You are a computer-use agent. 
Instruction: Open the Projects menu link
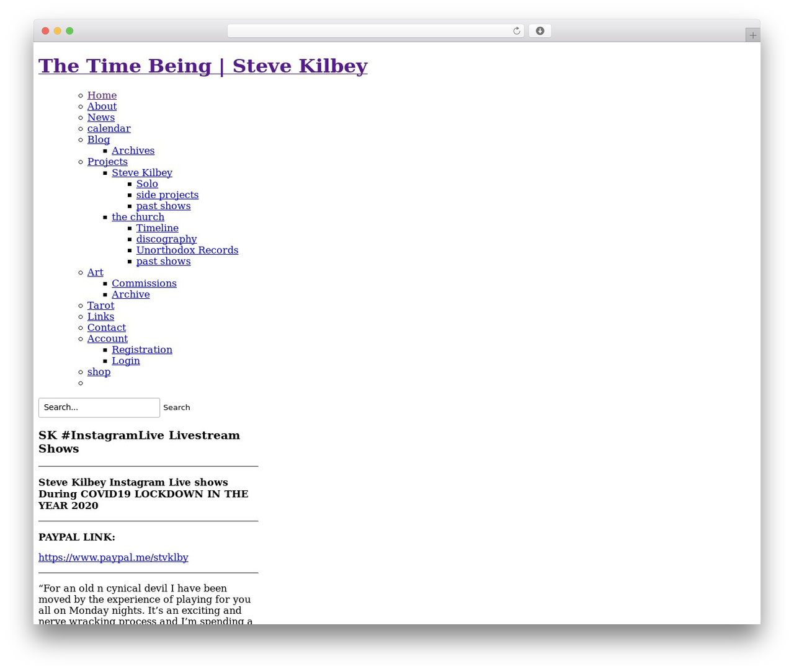click(x=107, y=162)
